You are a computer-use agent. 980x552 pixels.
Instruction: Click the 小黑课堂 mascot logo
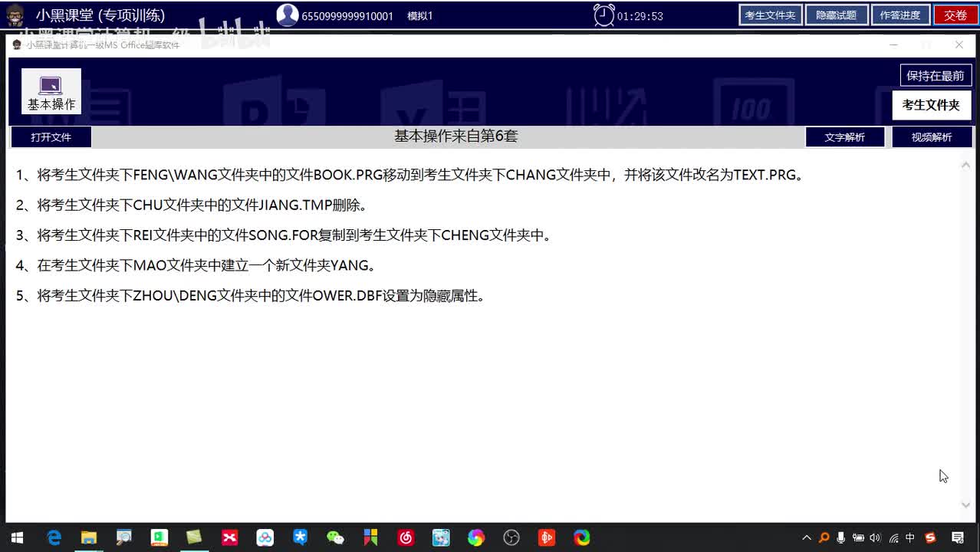(x=15, y=15)
